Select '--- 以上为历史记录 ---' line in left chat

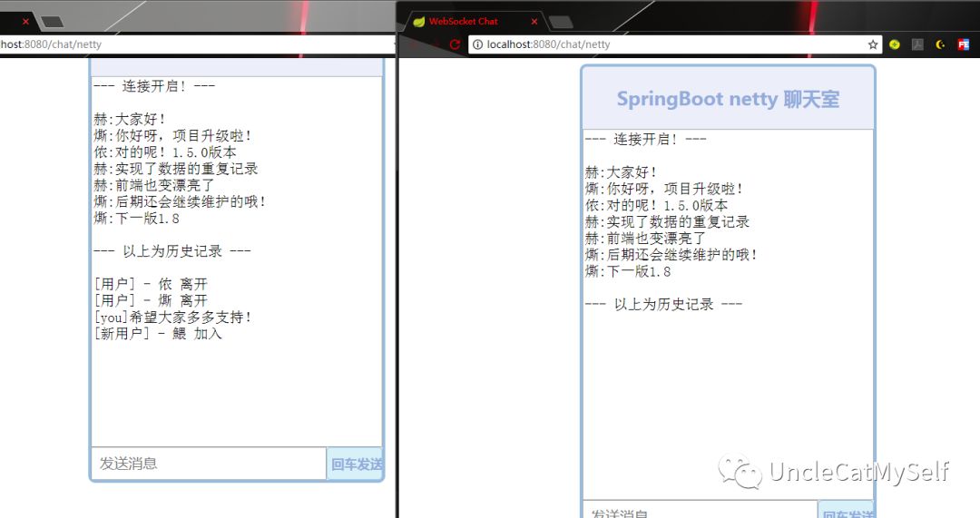(172, 251)
